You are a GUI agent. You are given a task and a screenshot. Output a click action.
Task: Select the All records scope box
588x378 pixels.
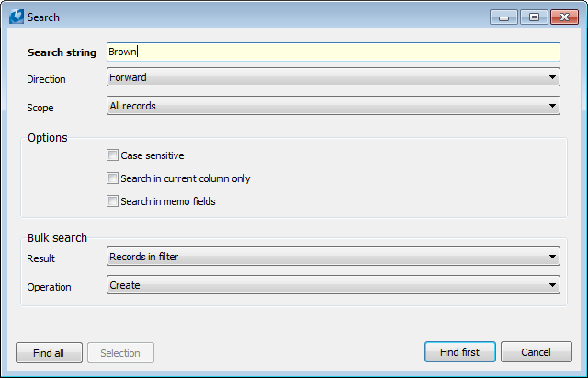[333, 106]
